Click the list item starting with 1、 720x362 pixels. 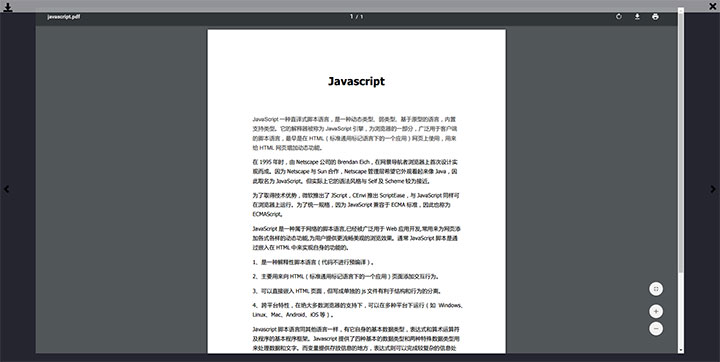click(x=313, y=262)
